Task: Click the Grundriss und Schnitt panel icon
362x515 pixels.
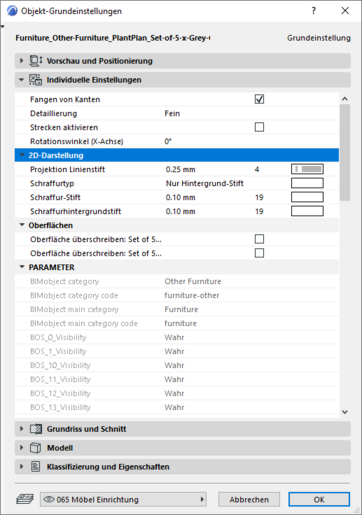Action: point(36,429)
